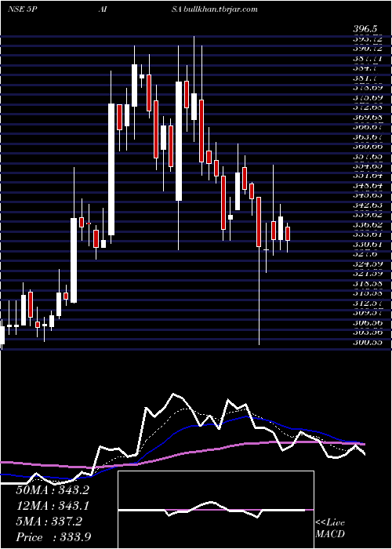Click the 'SA bullkhan.tbrjar.com' header text
Screen dimensions: 392x549
coord(215,9)
